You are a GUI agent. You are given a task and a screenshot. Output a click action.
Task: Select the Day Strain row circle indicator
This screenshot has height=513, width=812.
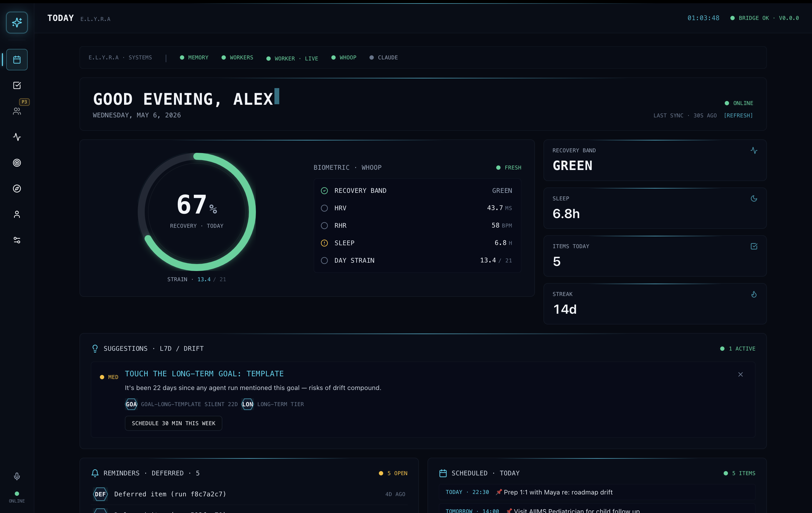tap(324, 260)
